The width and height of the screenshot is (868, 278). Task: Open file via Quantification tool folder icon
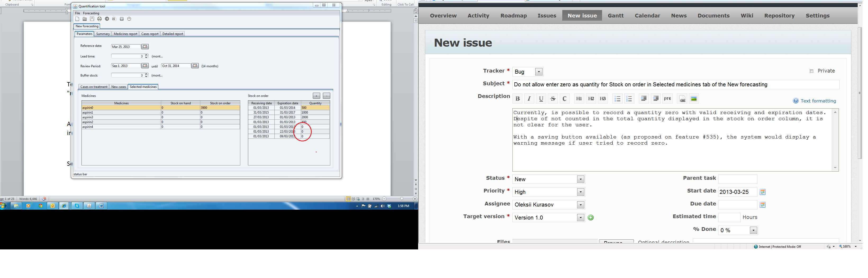(85, 19)
